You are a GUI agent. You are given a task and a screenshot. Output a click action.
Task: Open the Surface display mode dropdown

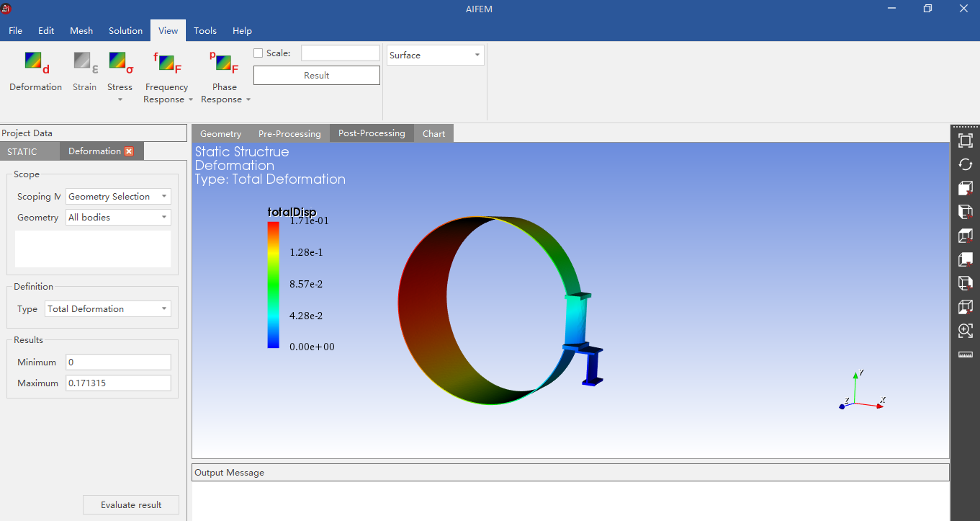(x=436, y=55)
